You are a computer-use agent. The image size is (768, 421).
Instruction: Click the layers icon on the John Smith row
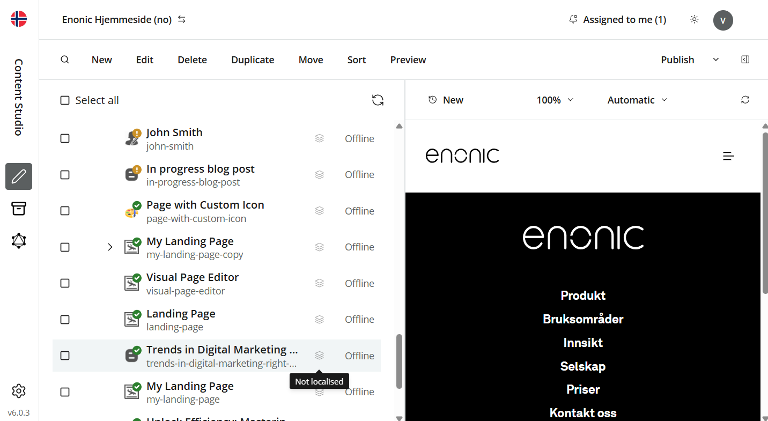(x=319, y=139)
